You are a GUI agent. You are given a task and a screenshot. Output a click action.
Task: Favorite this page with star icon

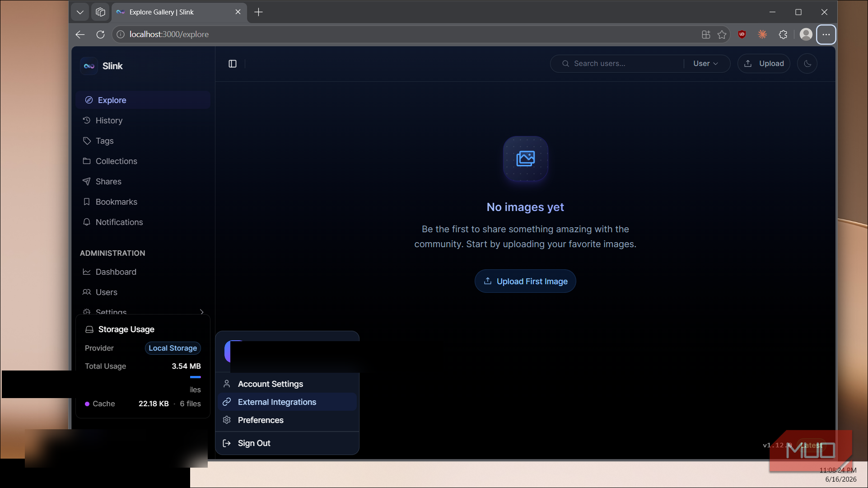click(722, 34)
